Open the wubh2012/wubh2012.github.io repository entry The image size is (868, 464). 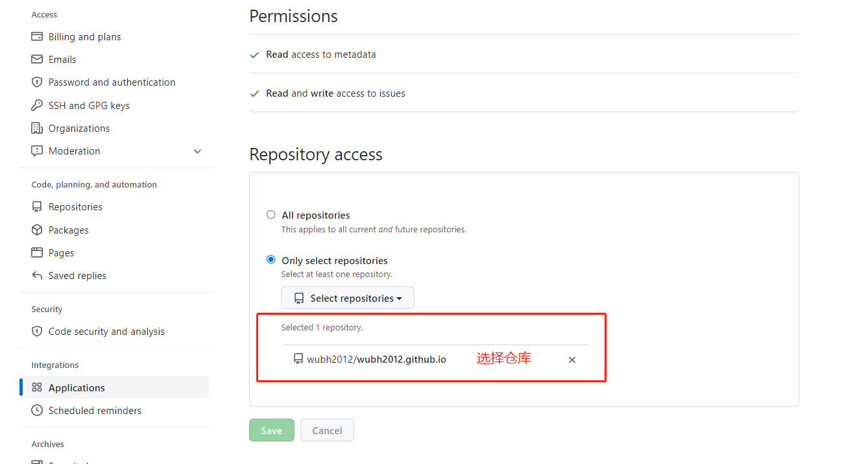376,359
